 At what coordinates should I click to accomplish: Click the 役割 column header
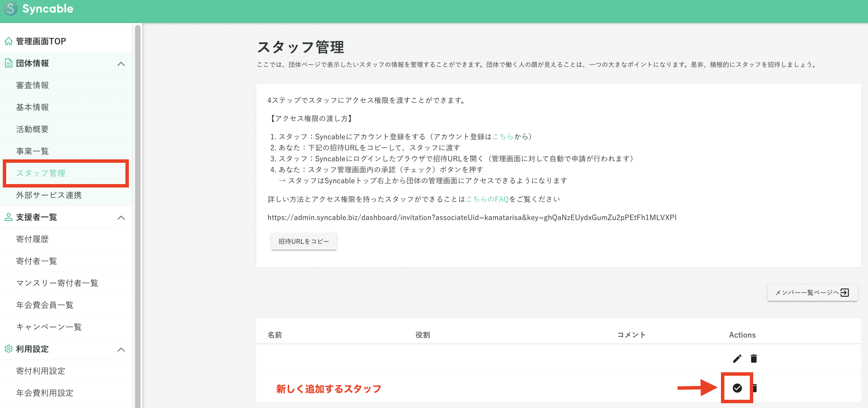point(423,335)
